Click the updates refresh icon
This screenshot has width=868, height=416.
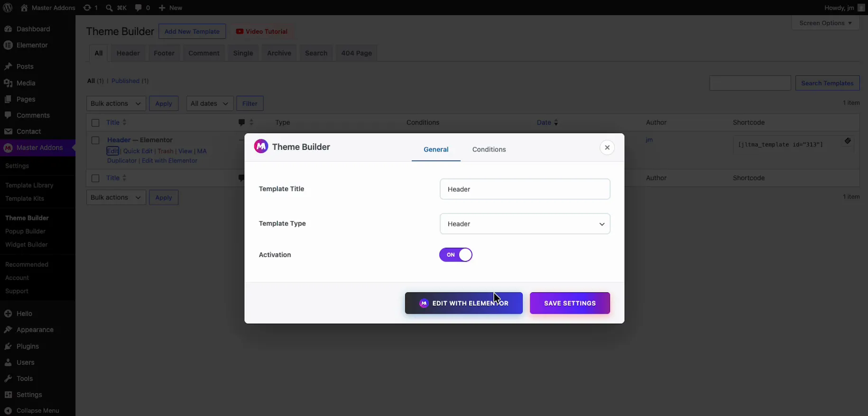[x=87, y=8]
